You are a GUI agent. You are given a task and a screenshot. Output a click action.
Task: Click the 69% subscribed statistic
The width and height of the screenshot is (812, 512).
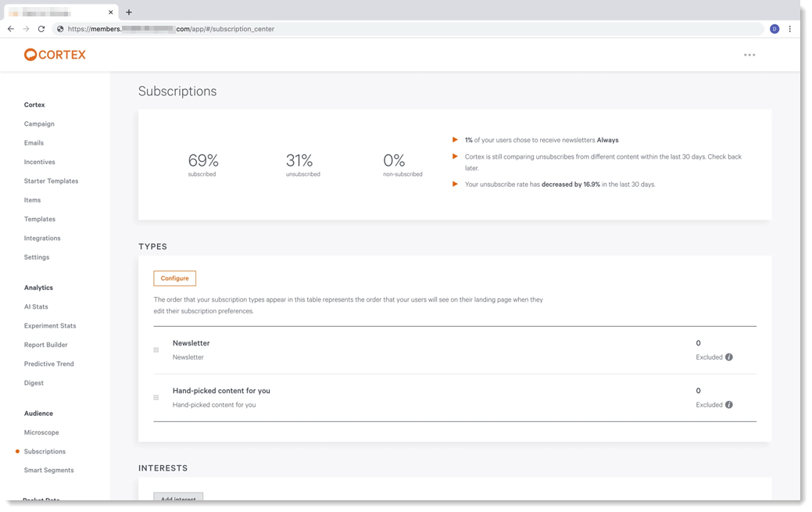(203, 165)
